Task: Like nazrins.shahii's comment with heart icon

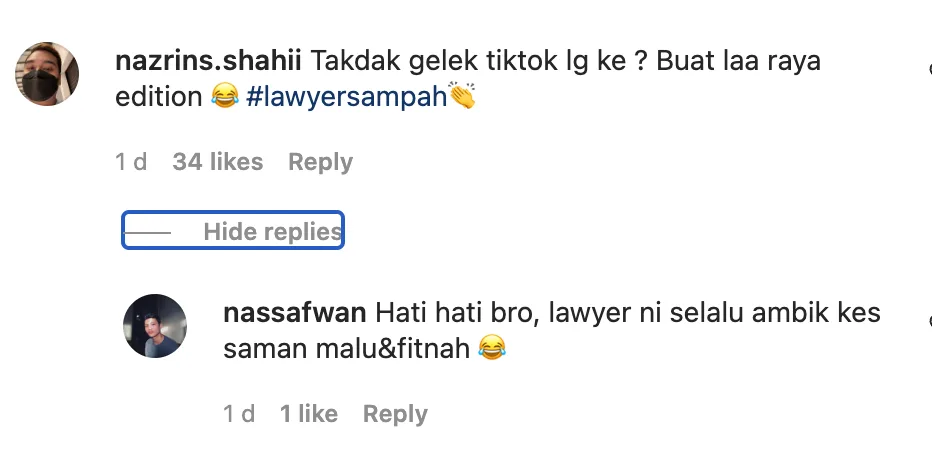Action: pos(930,69)
